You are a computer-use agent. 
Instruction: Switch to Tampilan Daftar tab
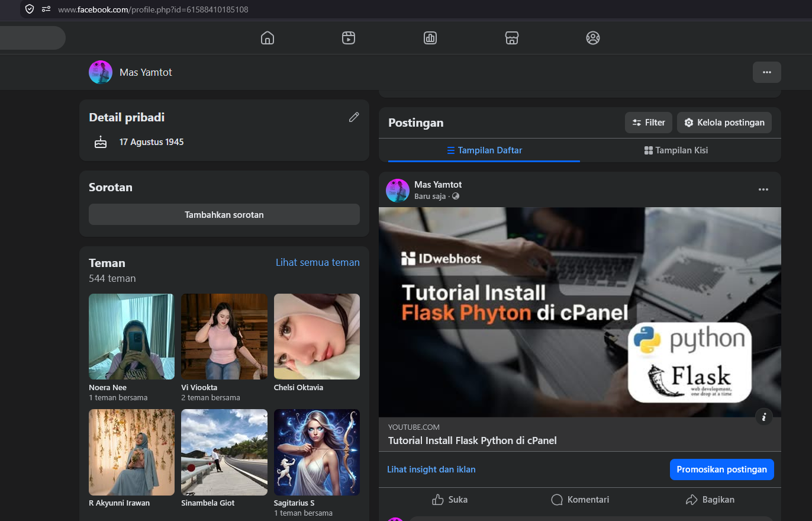click(x=484, y=150)
